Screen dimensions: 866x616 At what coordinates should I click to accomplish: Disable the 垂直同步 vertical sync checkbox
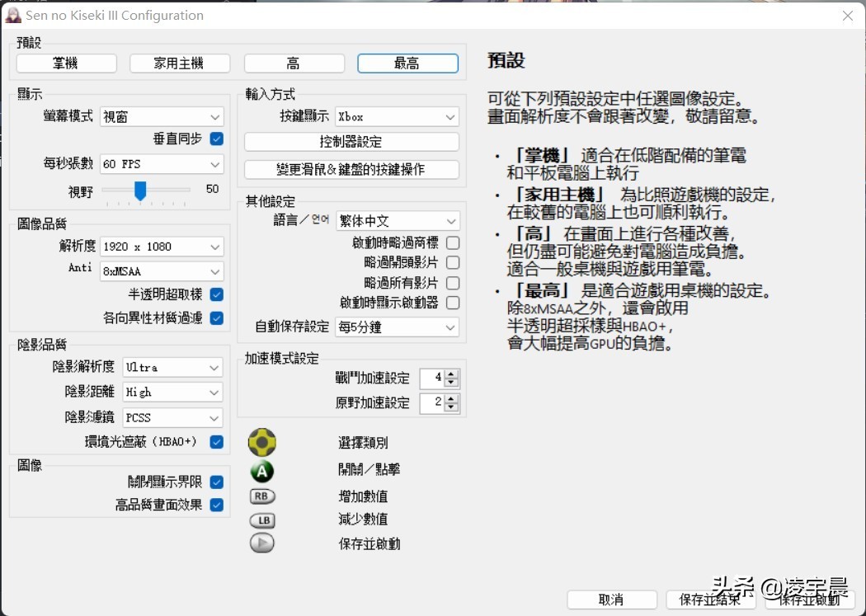coord(217,139)
